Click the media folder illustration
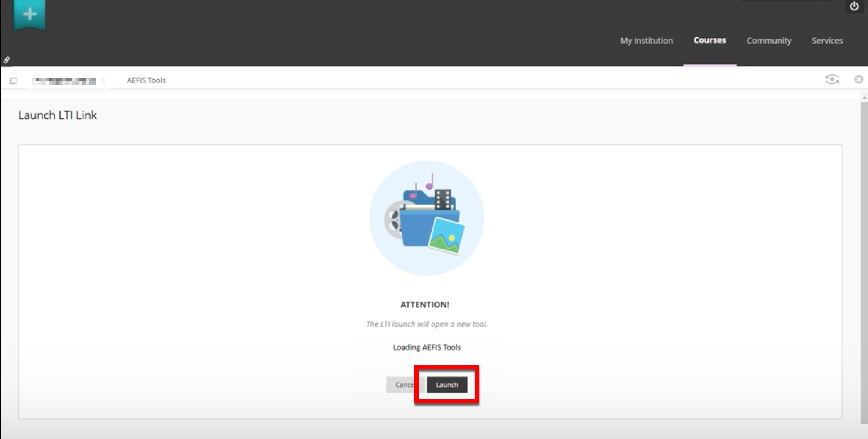868x439 pixels. 427,218
